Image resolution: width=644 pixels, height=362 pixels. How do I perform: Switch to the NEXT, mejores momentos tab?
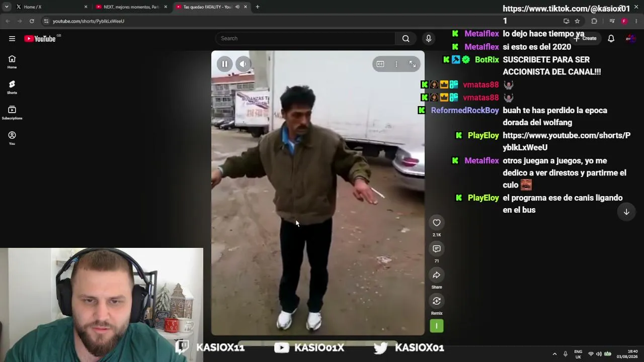tap(131, 7)
